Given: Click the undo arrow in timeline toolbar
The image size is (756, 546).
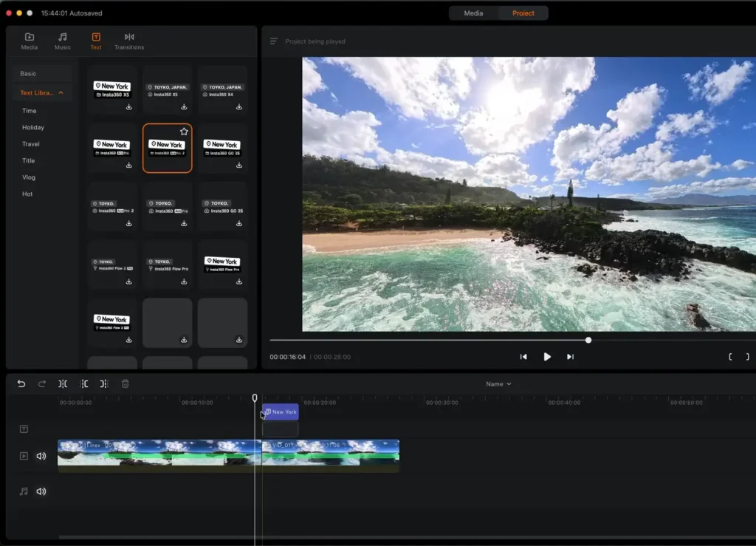Looking at the screenshot, I should tap(21, 383).
